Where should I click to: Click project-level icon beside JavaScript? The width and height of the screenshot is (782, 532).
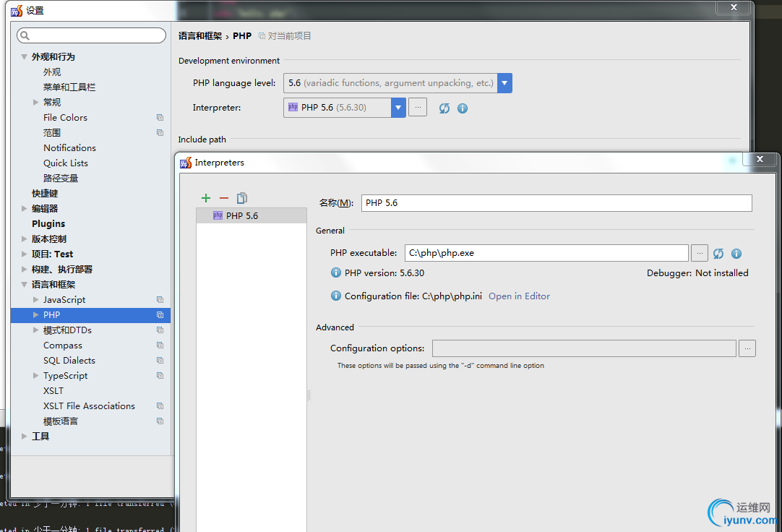pyautogui.click(x=160, y=300)
